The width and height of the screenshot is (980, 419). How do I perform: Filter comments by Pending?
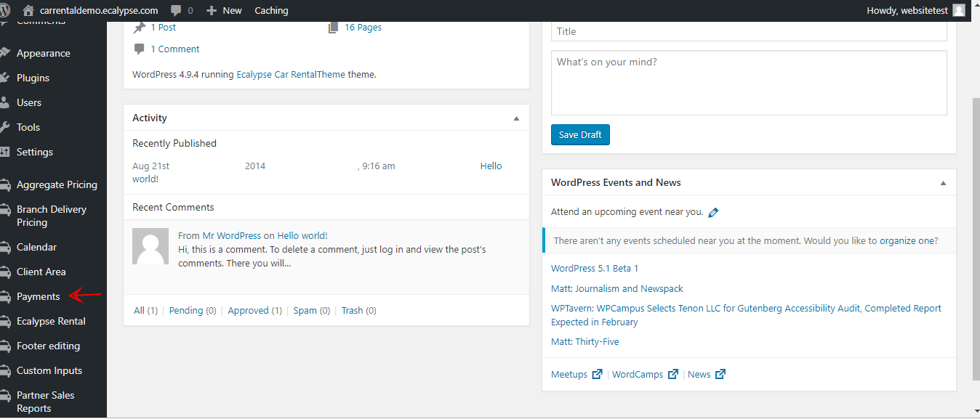(x=186, y=310)
